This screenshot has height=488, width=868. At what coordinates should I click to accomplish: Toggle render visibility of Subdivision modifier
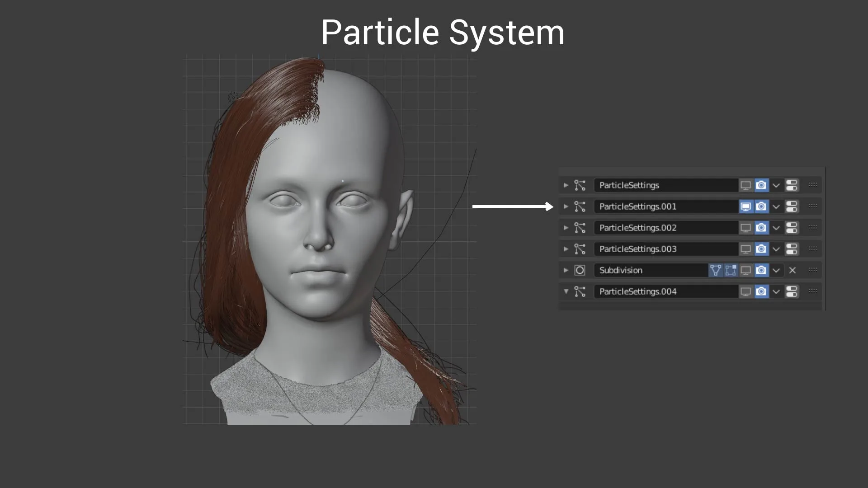click(x=761, y=270)
